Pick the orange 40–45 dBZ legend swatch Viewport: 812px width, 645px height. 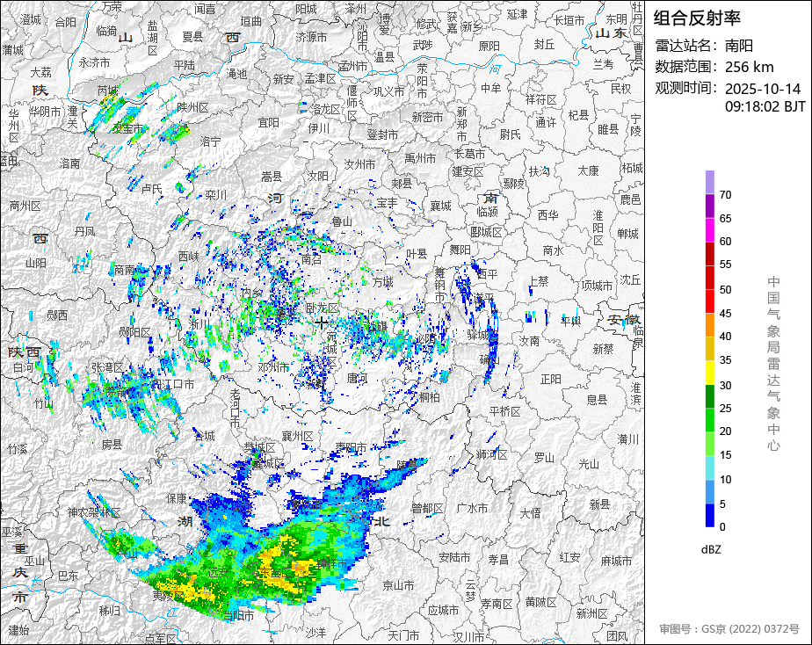tap(709, 325)
